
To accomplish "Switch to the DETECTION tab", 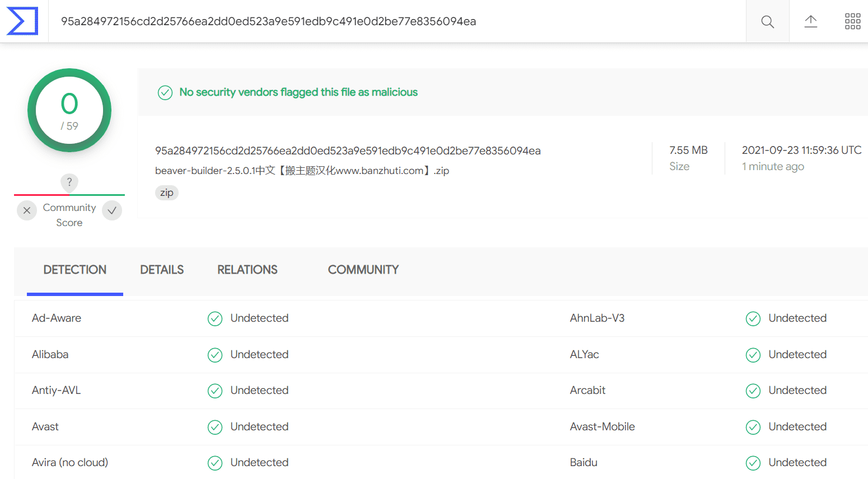I will pyautogui.click(x=75, y=270).
